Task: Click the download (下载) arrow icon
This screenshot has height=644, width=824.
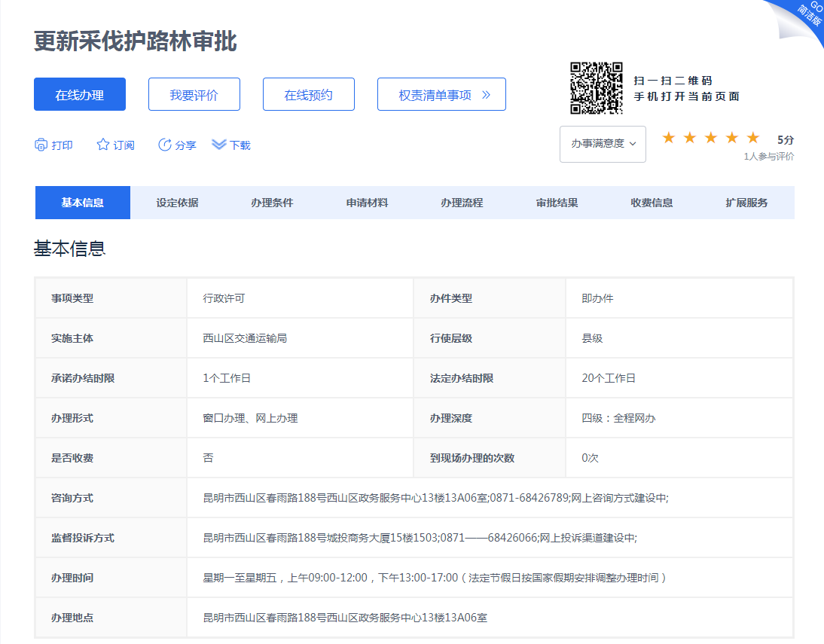Action: (218, 145)
